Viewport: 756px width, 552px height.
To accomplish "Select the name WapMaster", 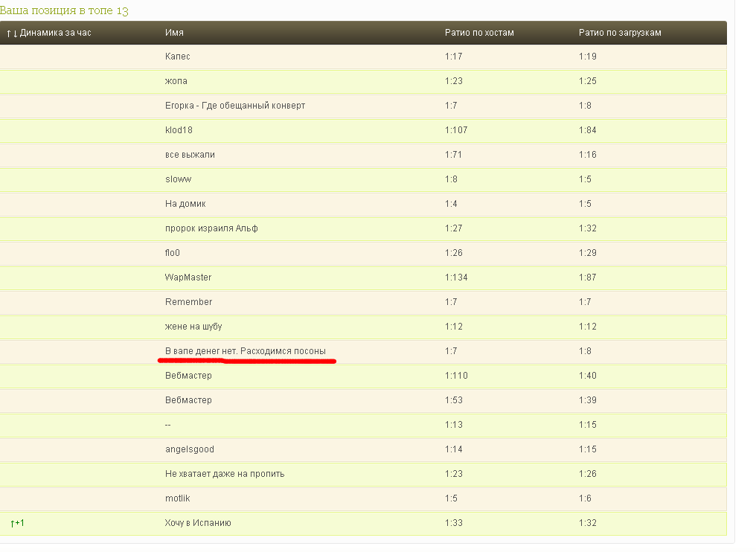I will click(188, 277).
